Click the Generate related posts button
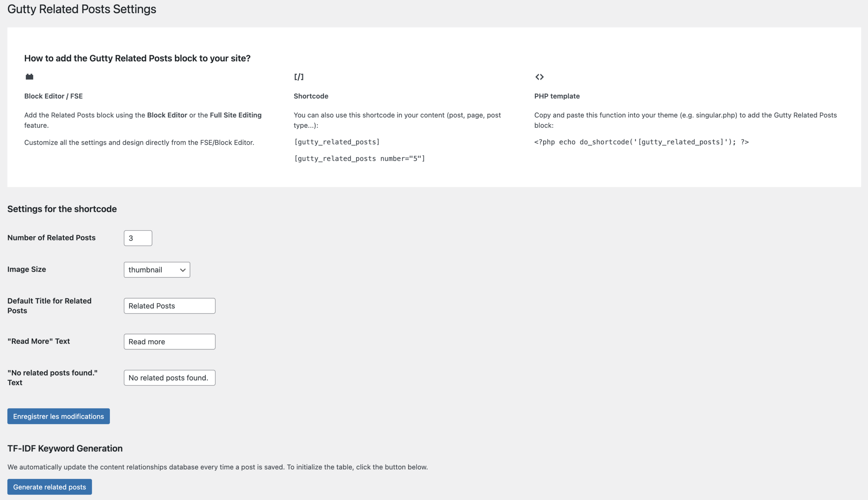This screenshot has height=500, width=868. (x=50, y=487)
